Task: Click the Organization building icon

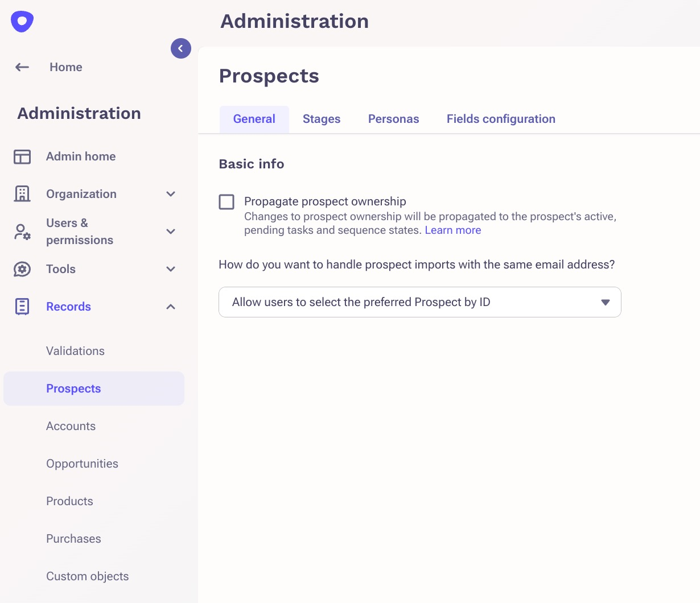Action: (x=22, y=194)
